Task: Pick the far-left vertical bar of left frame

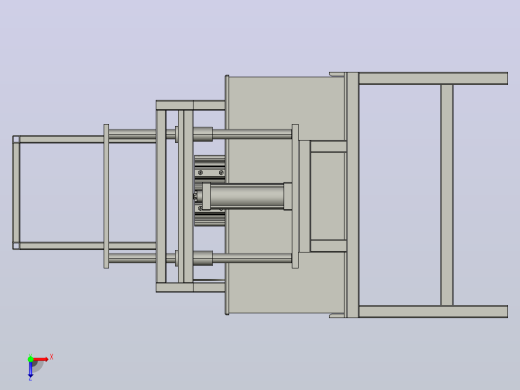Action: [16, 192]
